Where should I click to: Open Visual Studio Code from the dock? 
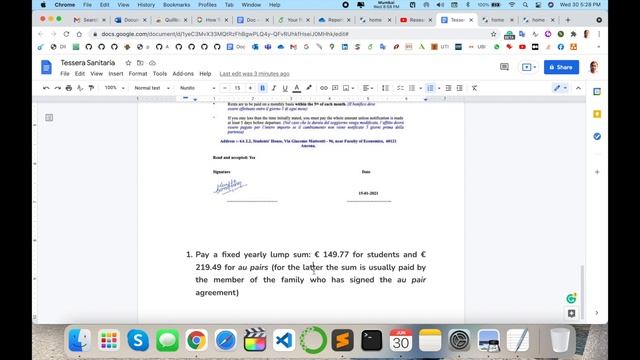284,340
